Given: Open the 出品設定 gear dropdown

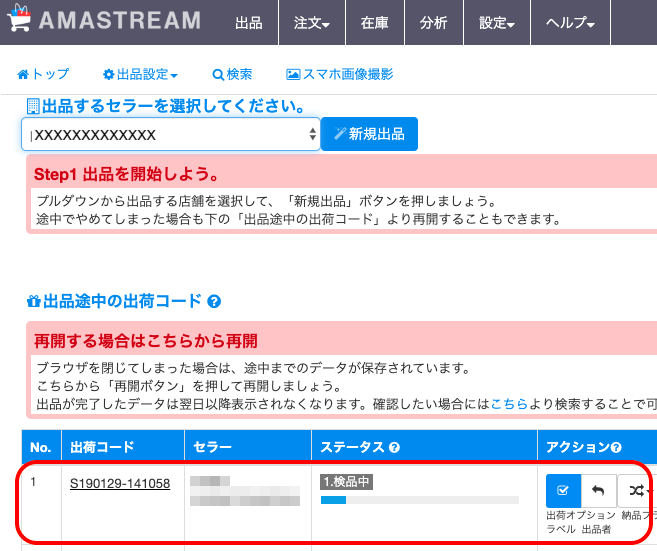Looking at the screenshot, I should [140, 75].
